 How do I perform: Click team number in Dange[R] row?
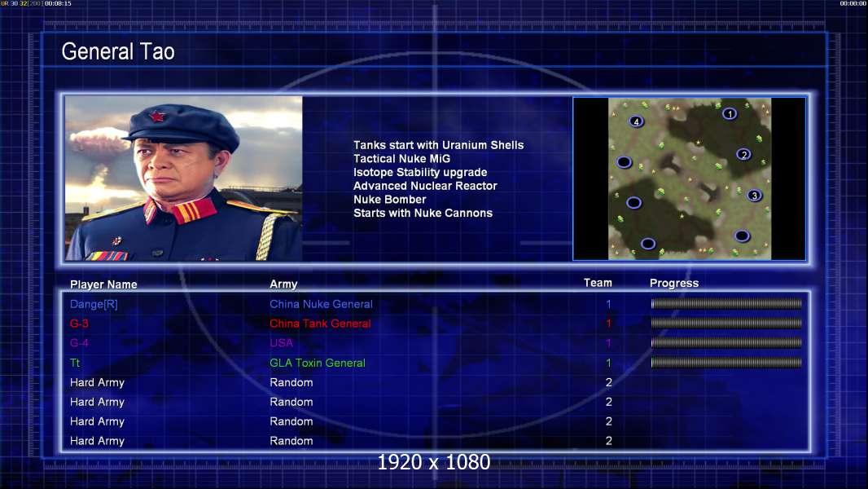point(608,304)
